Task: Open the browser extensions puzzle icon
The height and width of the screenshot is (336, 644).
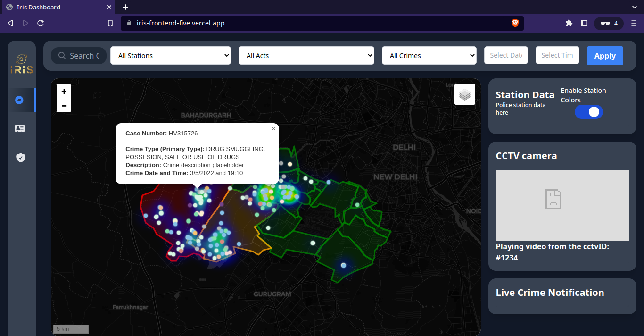Action: (x=569, y=23)
